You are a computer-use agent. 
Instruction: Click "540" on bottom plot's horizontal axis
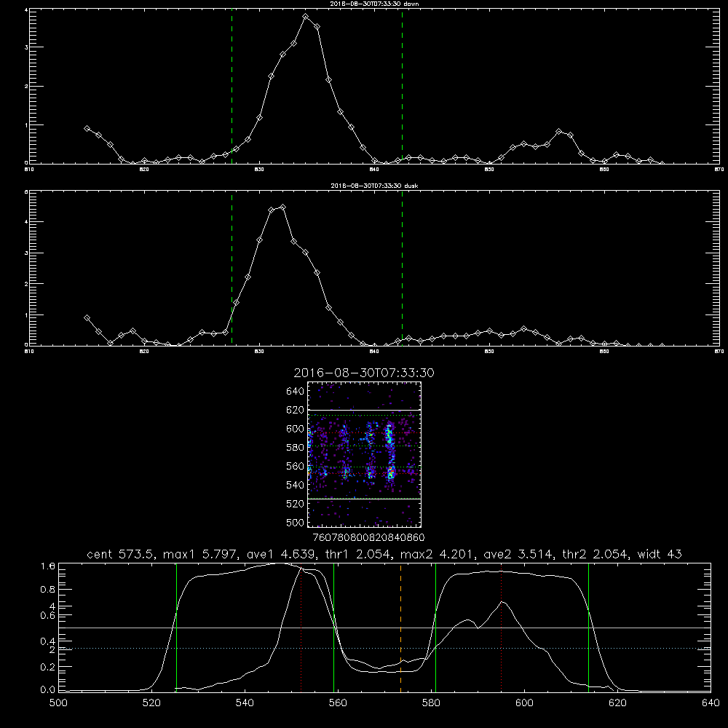click(245, 703)
